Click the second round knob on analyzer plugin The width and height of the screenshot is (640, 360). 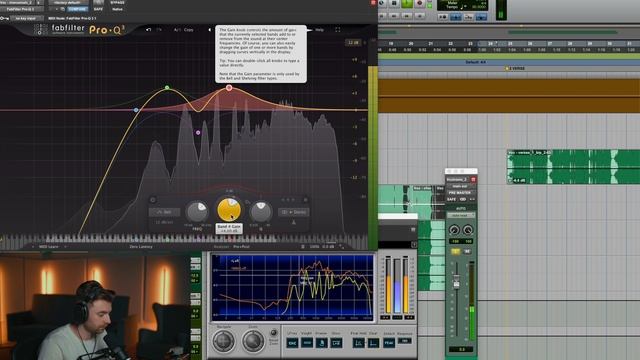click(x=253, y=341)
